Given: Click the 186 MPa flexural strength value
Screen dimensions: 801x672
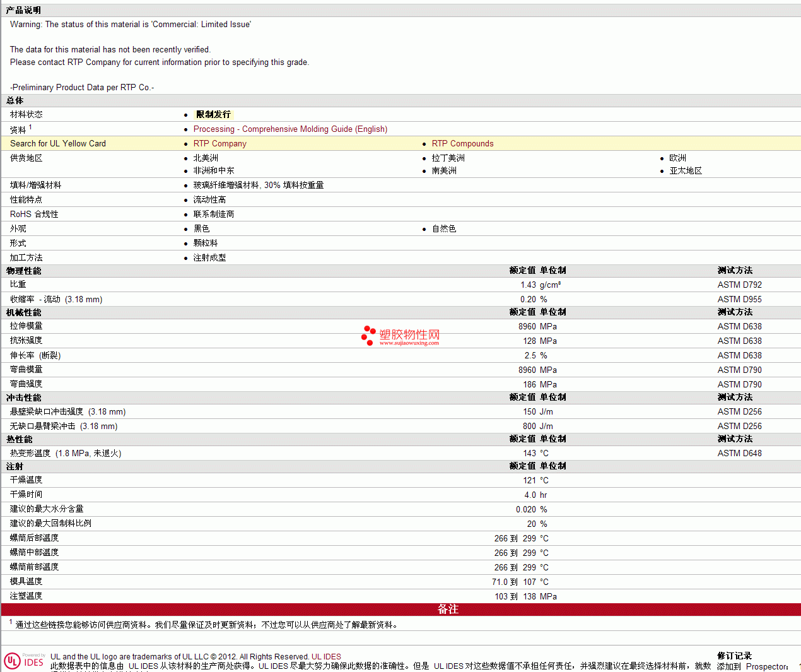Looking at the screenshot, I should tap(540, 384).
